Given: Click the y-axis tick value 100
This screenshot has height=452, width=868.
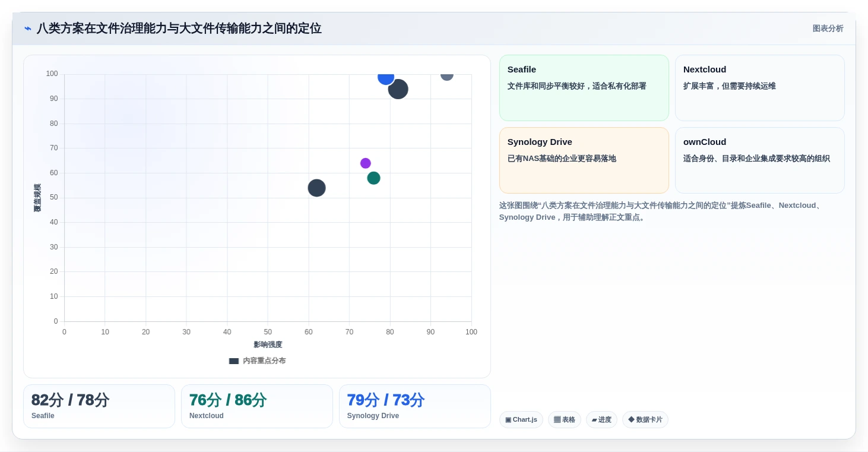Looking at the screenshot, I should [x=52, y=74].
